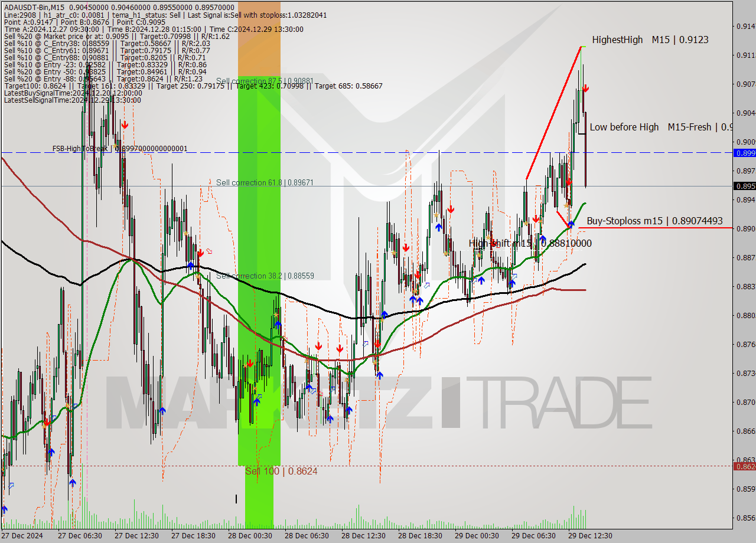Click the brown 0.862 price tag on axis

point(744,466)
